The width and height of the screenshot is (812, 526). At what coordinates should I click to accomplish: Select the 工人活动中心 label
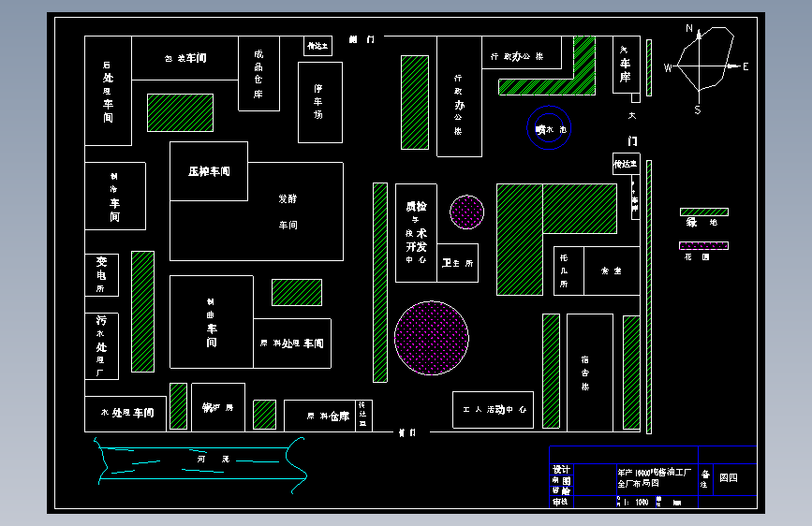tap(494, 410)
